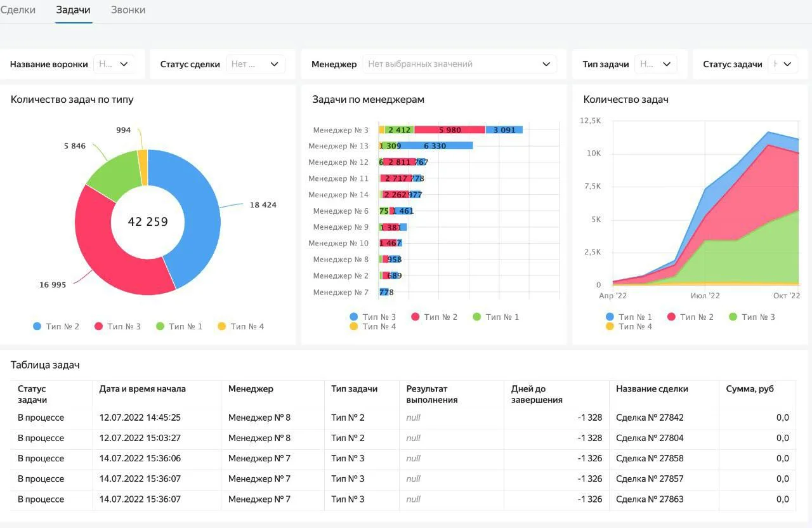
Task: Toggle Тип № 3 in Задачи по менеджерам legend
Action: coord(372,317)
